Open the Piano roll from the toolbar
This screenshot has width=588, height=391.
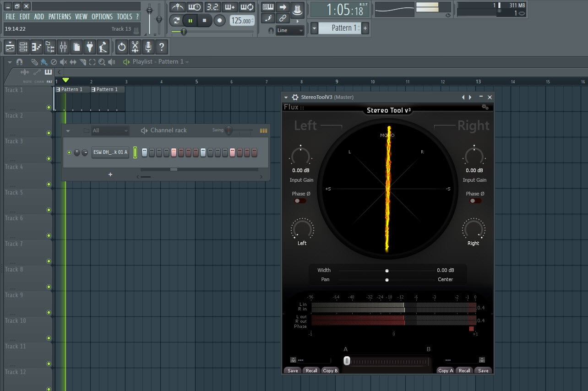(36, 47)
